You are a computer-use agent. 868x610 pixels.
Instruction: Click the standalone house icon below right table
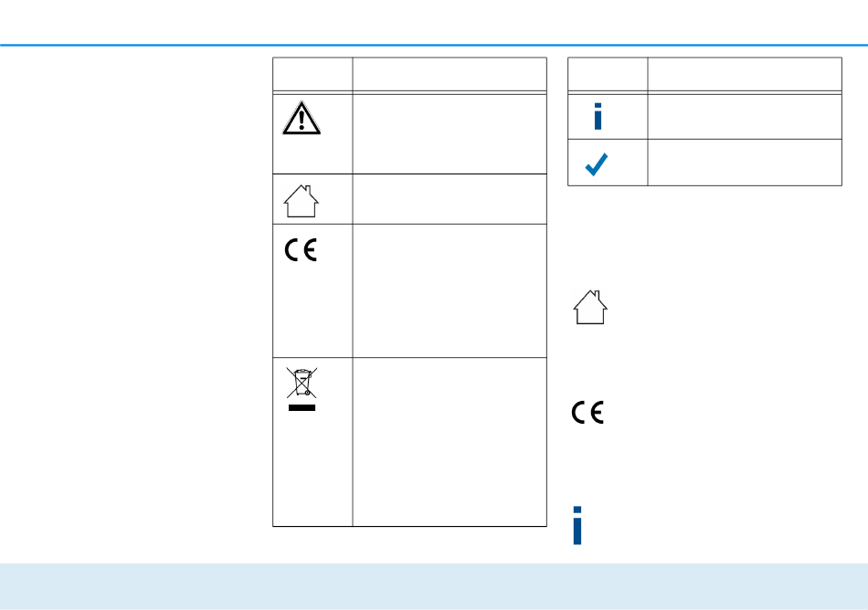pos(590,307)
